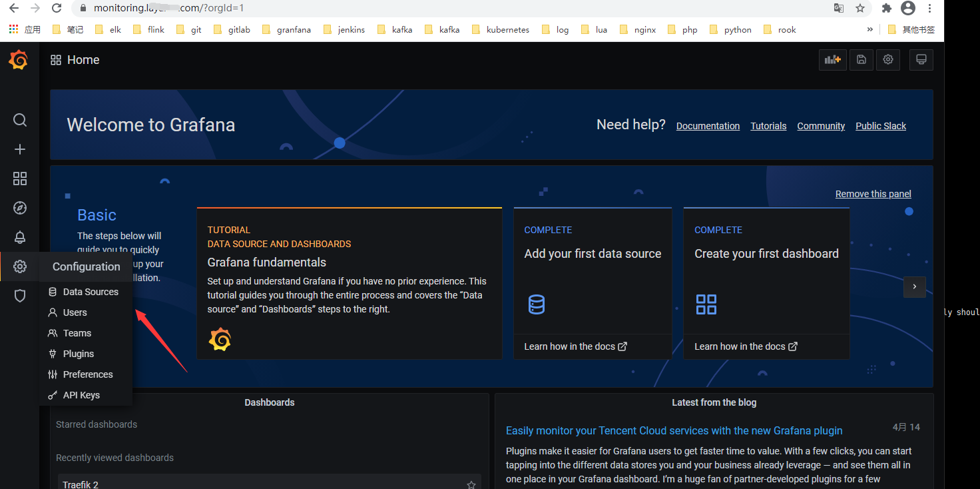The height and width of the screenshot is (489, 980).
Task: Open the 笔记 bookmark folder
Action: 67,29
